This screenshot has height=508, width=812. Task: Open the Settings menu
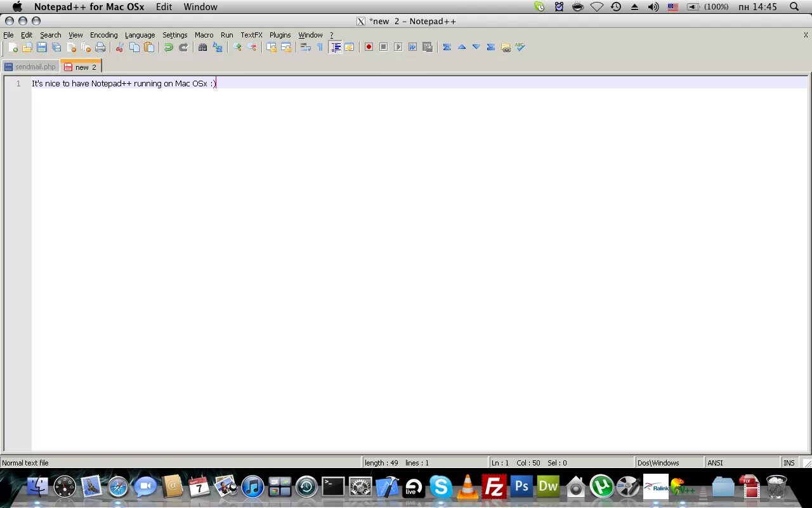tap(174, 35)
